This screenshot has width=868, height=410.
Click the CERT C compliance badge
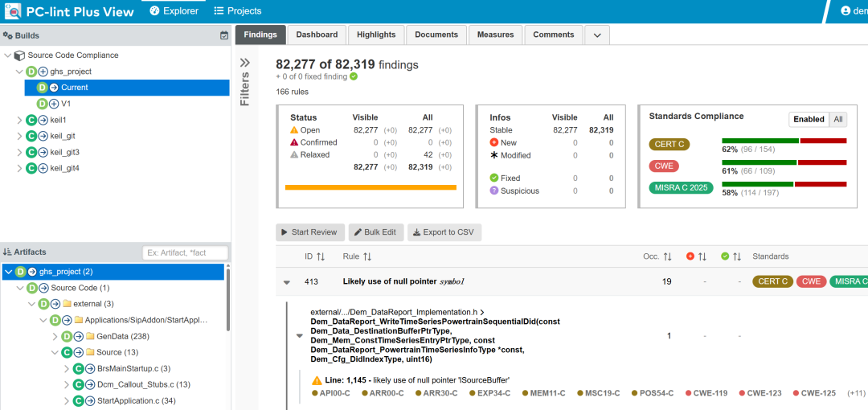669,145
